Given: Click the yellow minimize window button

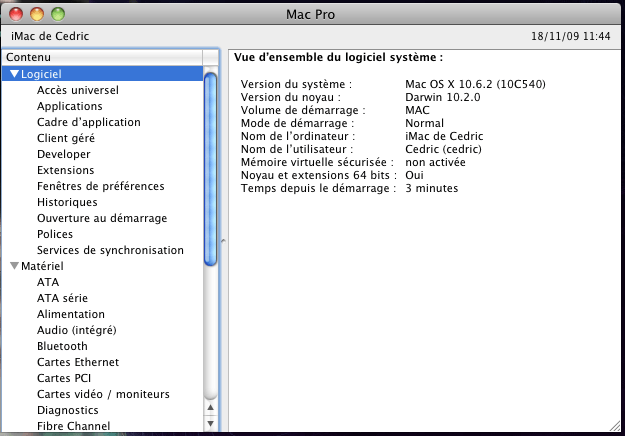Looking at the screenshot, I should (x=37, y=14).
